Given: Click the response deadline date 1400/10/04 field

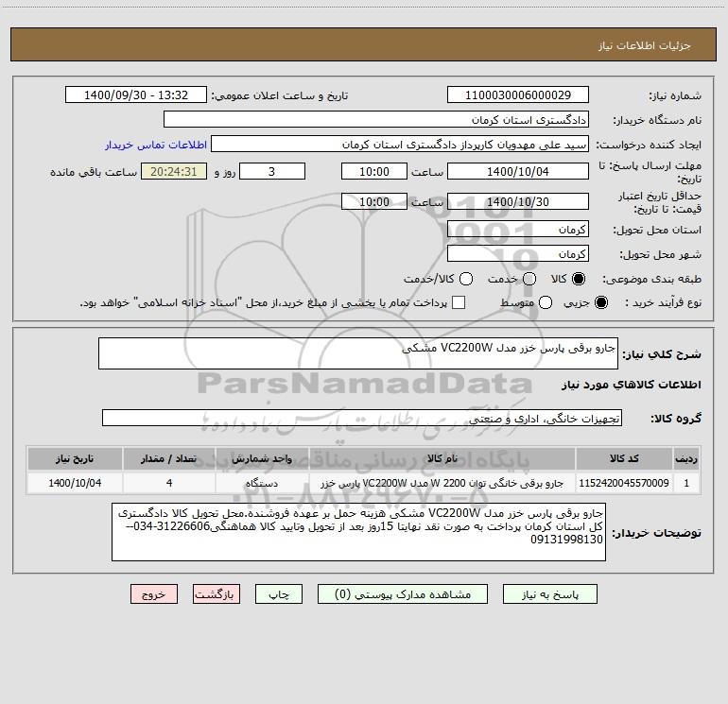Looking at the screenshot, I should coord(518,171).
